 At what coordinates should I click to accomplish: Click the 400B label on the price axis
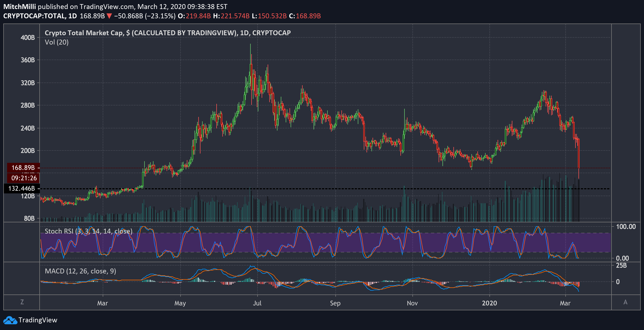[28, 38]
